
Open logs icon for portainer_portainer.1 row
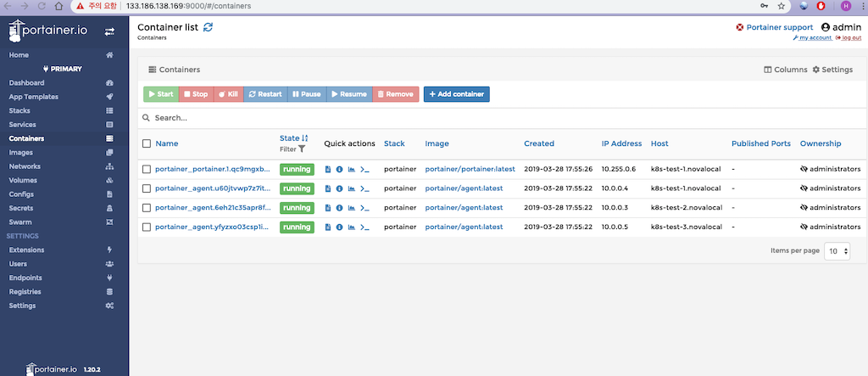click(328, 169)
